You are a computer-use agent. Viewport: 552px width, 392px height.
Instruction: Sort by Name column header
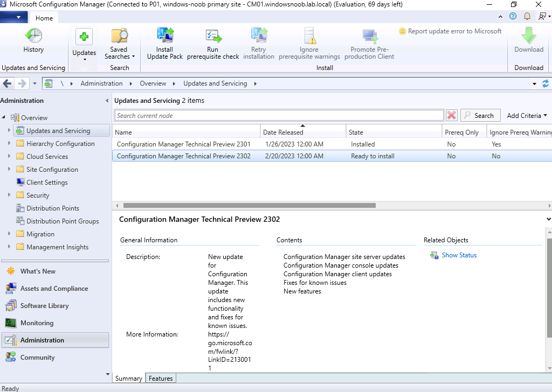click(x=186, y=132)
